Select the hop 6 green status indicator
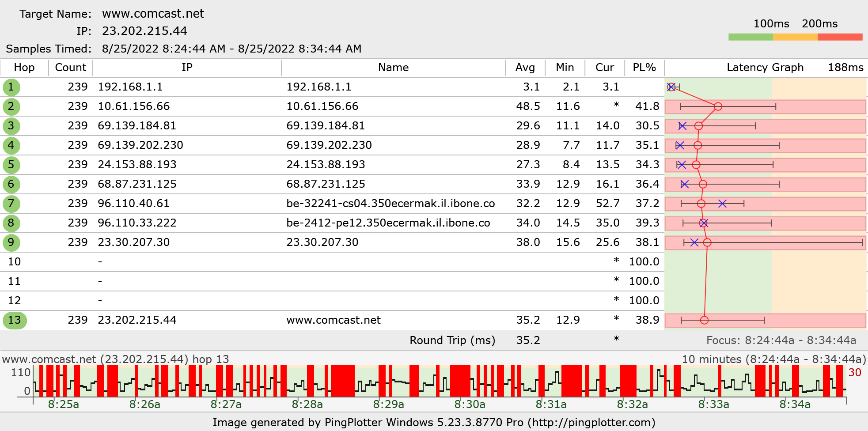Screen dimensions: 868x431 pos(11,184)
